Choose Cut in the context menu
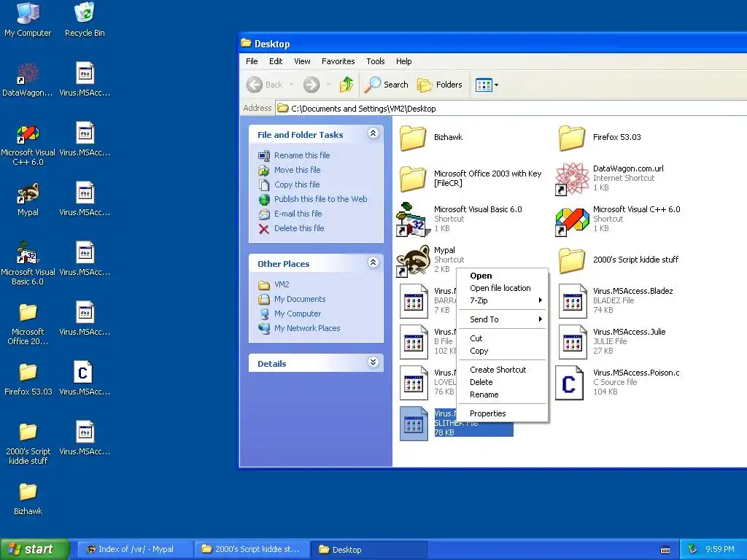 503,338
